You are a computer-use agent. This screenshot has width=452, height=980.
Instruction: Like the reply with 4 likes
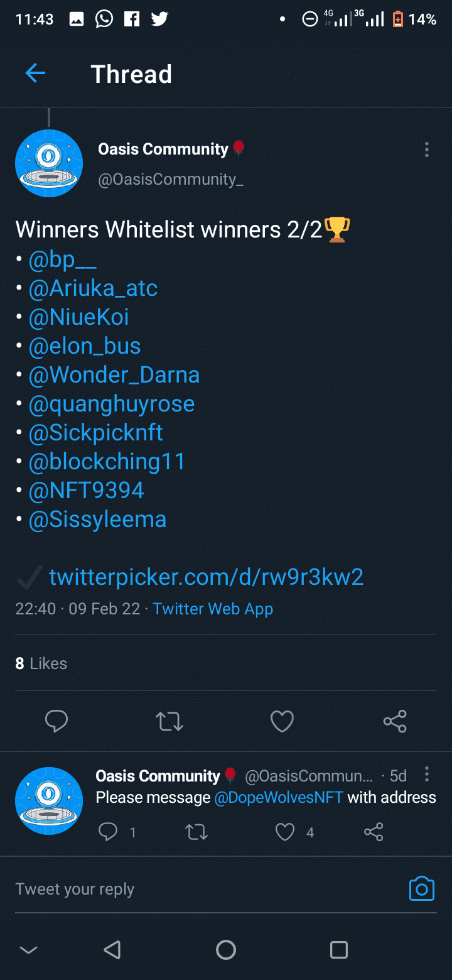pyautogui.click(x=285, y=832)
